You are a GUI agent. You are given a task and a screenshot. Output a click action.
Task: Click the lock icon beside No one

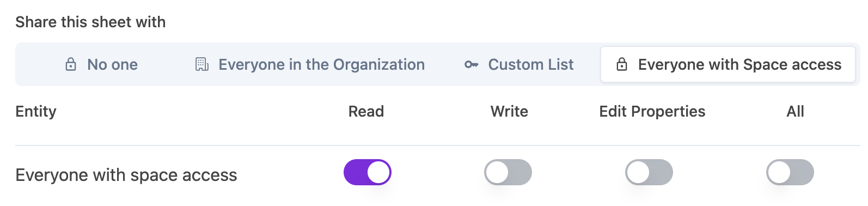click(71, 64)
